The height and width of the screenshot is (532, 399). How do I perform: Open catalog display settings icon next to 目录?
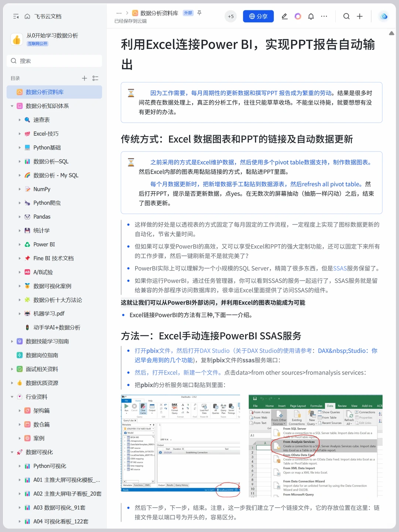(x=95, y=78)
